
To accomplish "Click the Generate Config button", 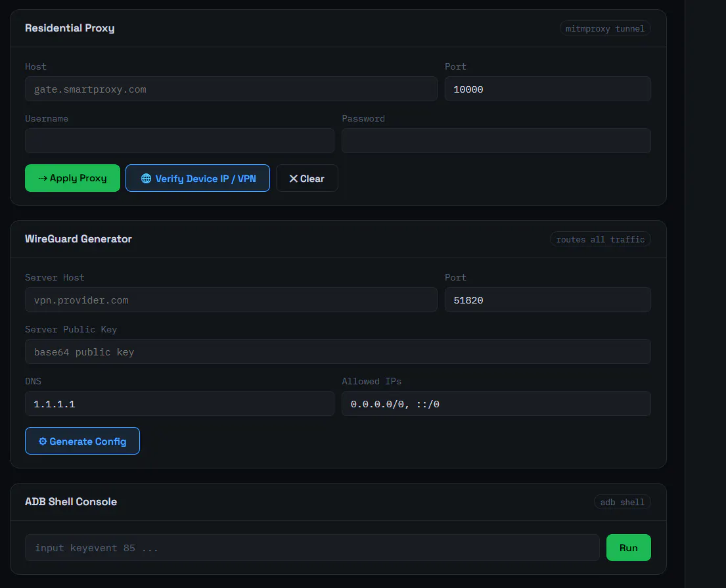I will [x=82, y=441].
